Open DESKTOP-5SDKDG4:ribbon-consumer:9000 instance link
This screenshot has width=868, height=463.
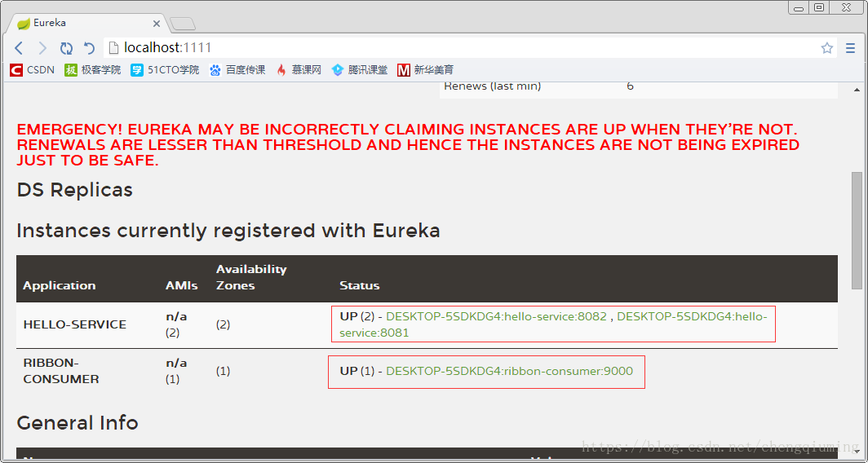(509, 371)
